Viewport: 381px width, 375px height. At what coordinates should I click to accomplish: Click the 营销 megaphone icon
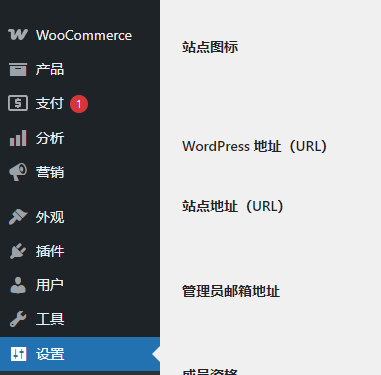point(18,172)
